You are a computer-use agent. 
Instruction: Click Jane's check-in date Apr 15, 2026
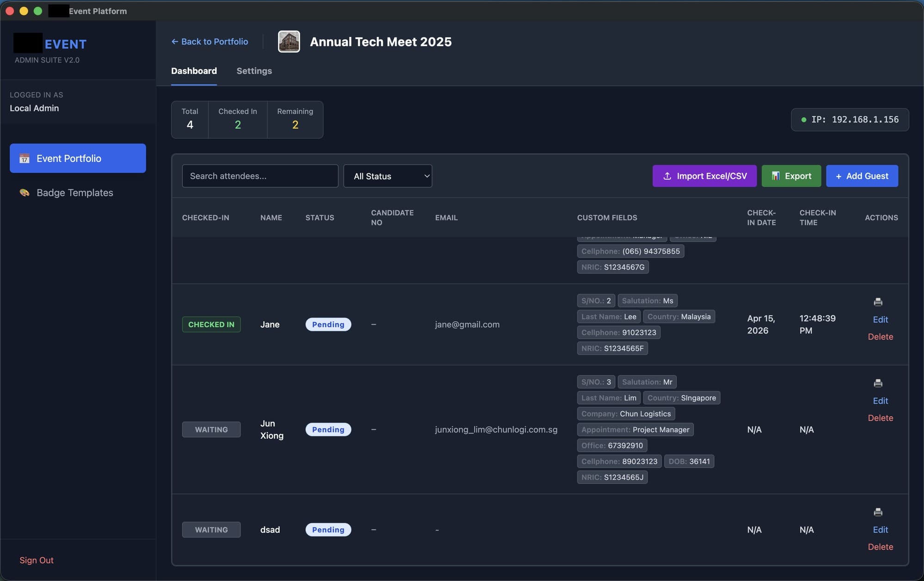pos(761,324)
